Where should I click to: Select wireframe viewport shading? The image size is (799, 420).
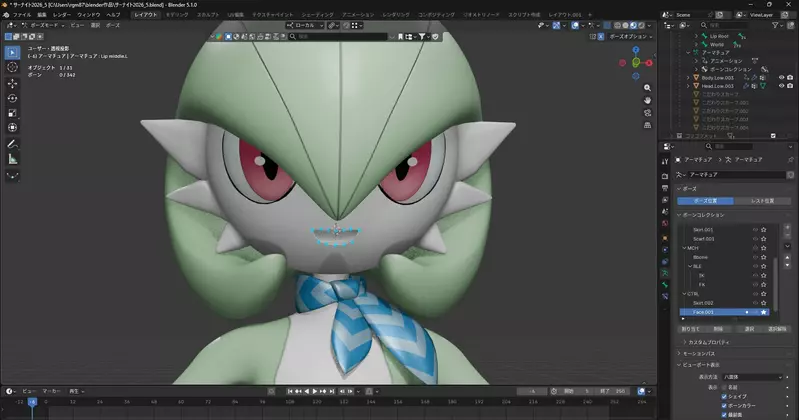[x=618, y=25]
